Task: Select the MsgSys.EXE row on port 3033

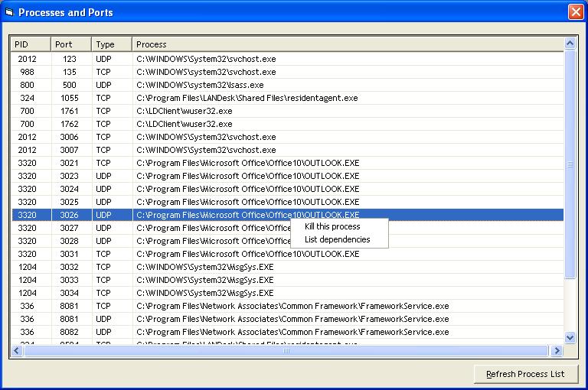Action: pyautogui.click(x=204, y=280)
